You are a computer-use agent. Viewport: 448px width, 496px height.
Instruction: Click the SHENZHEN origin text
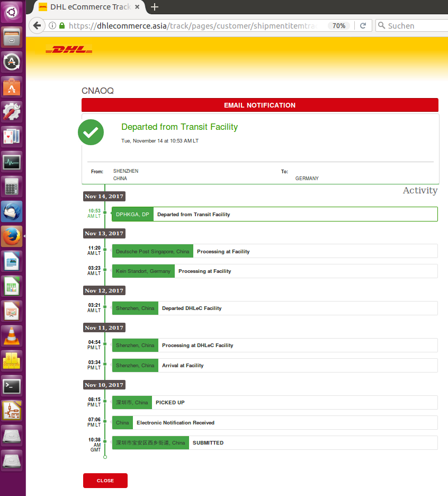[126, 171]
